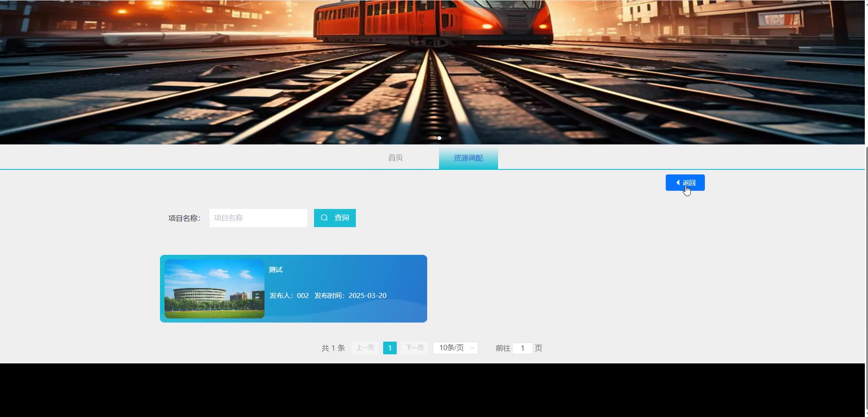Select page number 1

coord(390,348)
